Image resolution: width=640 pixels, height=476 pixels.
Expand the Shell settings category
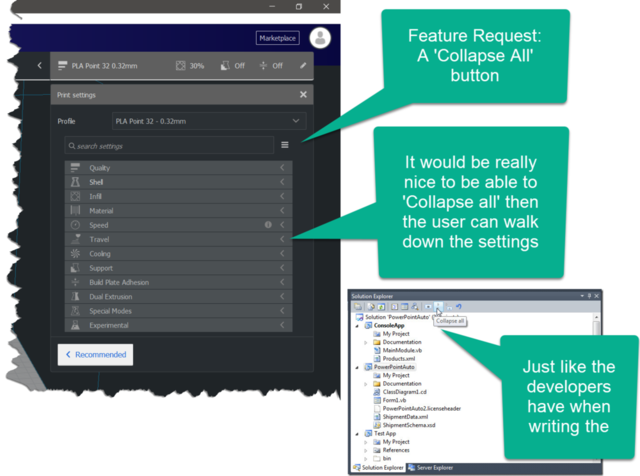click(178, 182)
